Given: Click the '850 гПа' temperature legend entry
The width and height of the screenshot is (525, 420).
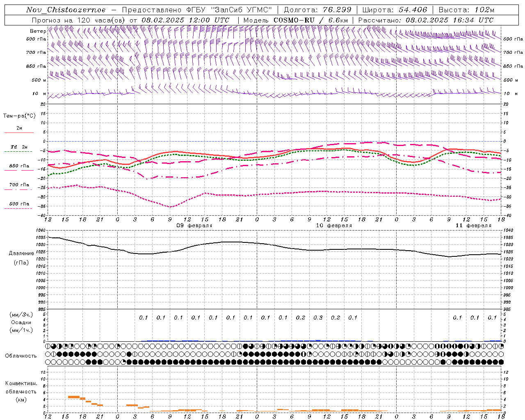Looking at the screenshot, I should click(x=19, y=166).
